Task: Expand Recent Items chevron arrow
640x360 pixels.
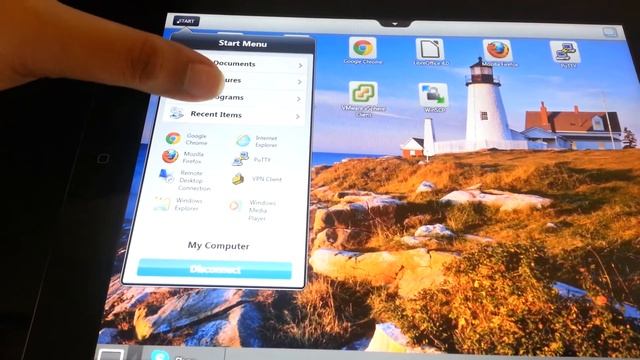Action: (298, 117)
